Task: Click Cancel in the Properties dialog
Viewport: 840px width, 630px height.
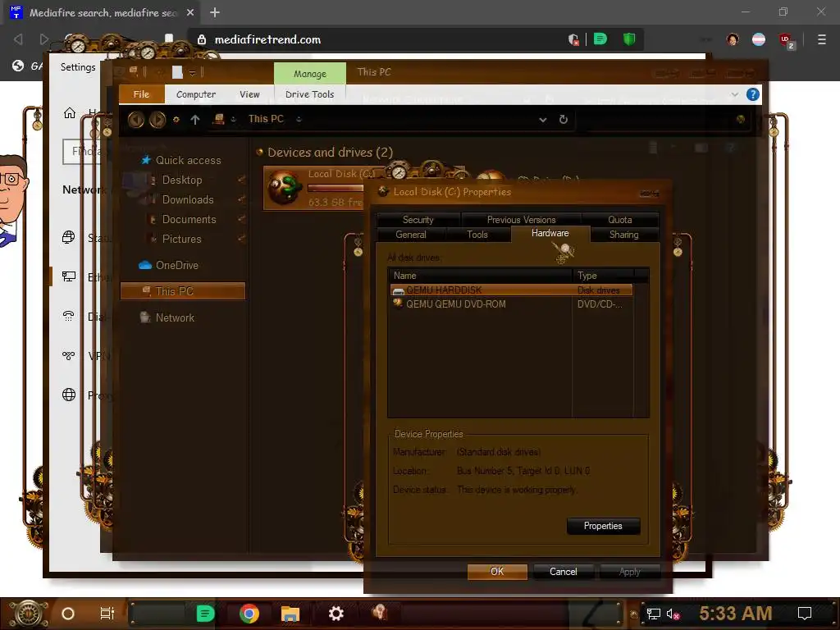Action: [564, 572]
